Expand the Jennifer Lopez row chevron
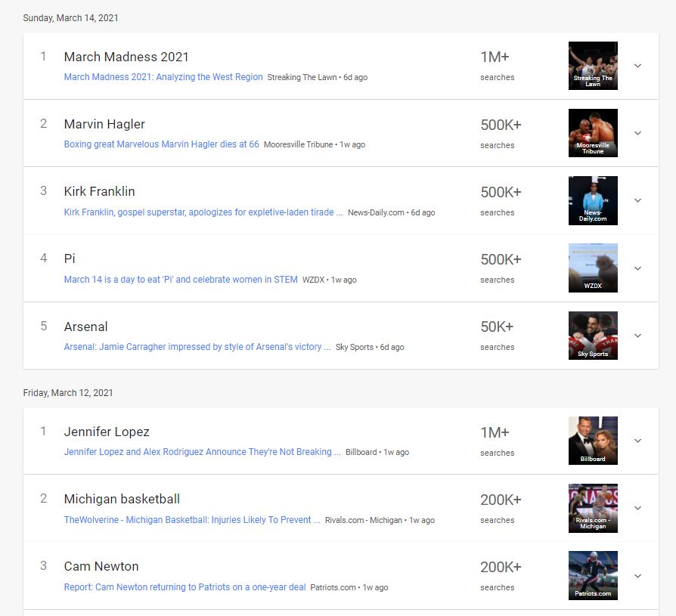676x616 pixels. (x=637, y=441)
